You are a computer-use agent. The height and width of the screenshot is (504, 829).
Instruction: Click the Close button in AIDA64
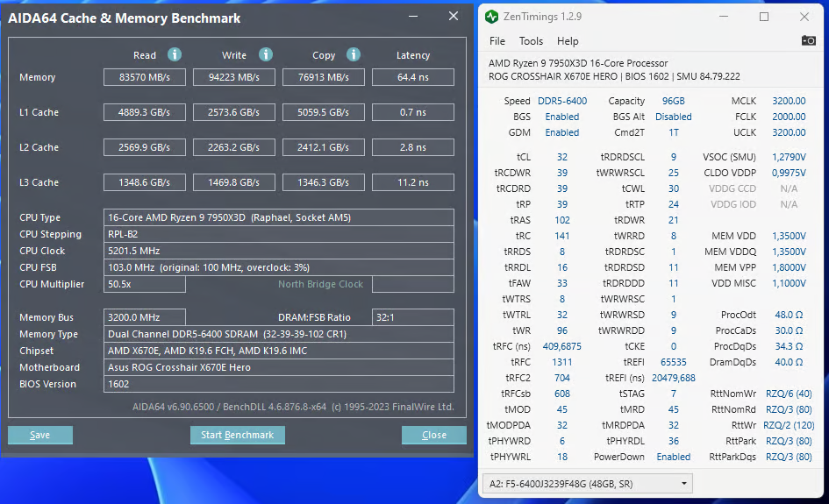click(434, 435)
